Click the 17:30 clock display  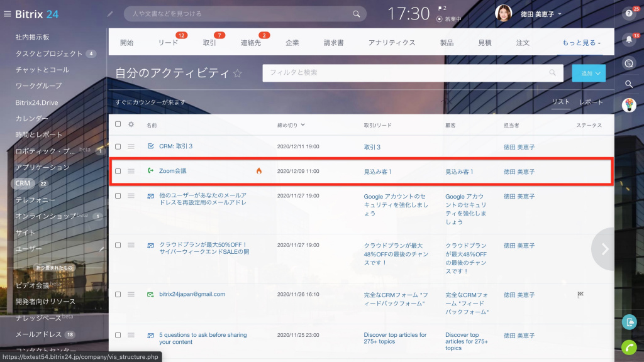(x=409, y=14)
